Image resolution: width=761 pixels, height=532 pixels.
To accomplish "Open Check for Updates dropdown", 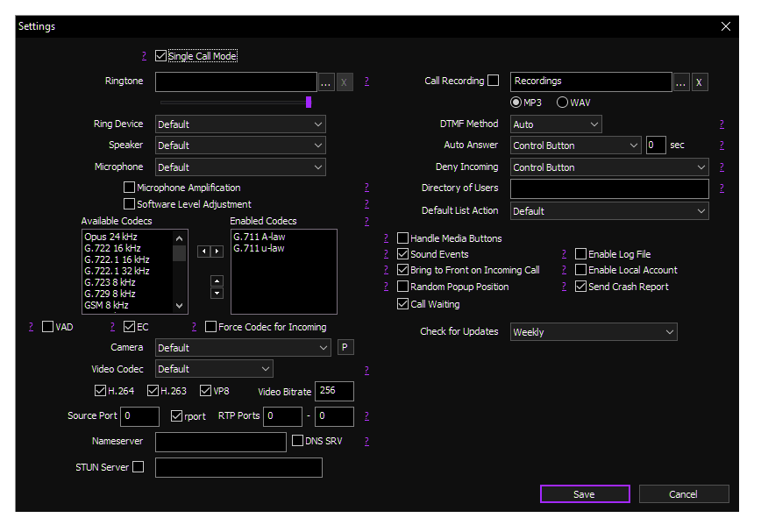I will pyautogui.click(x=594, y=332).
